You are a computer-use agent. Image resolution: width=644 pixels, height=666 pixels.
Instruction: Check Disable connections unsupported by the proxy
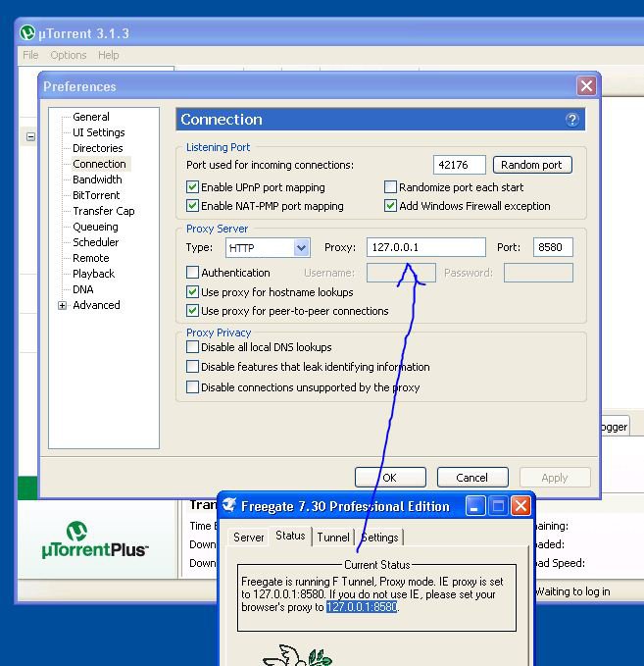(x=192, y=386)
